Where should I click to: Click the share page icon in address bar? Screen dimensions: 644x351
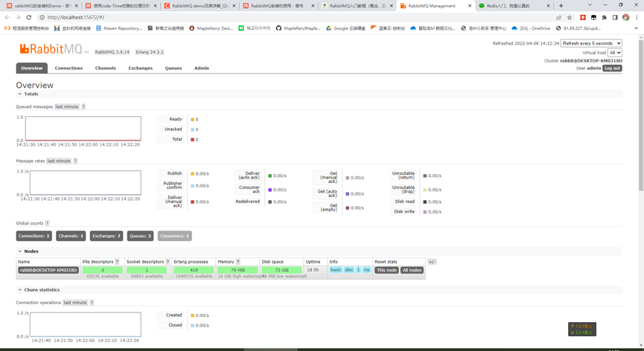coord(558,17)
